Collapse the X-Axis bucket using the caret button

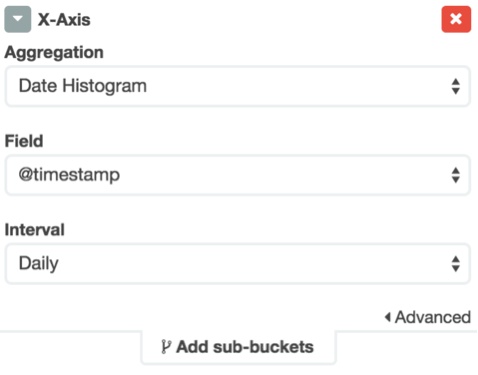[18, 19]
